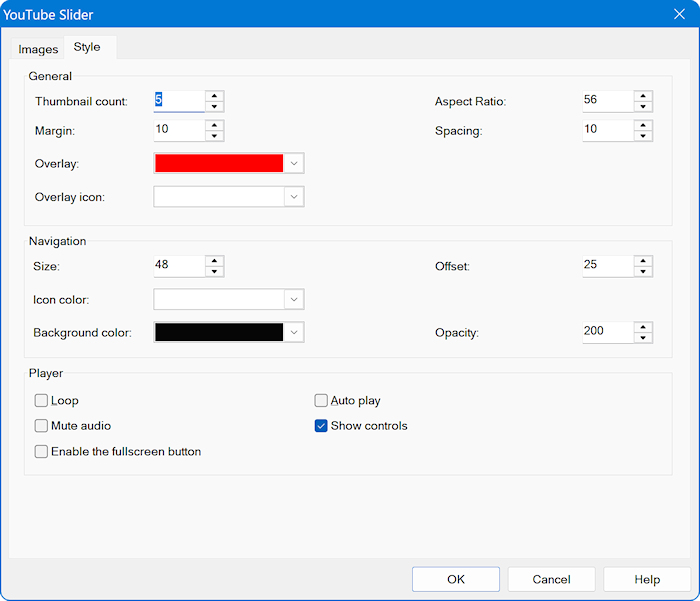Click the Cancel button
Image resolution: width=700 pixels, height=601 pixels.
(x=551, y=579)
